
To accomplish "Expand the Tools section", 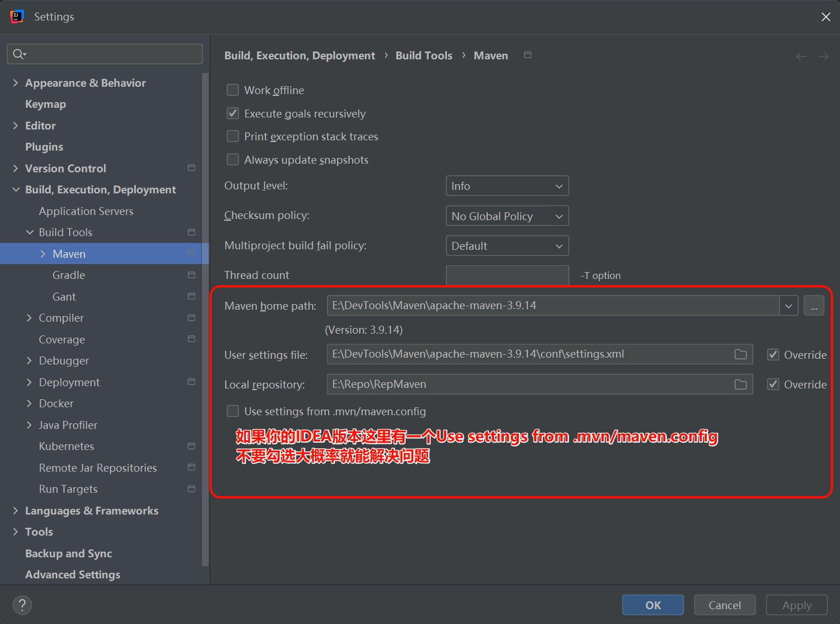I will 15,532.
